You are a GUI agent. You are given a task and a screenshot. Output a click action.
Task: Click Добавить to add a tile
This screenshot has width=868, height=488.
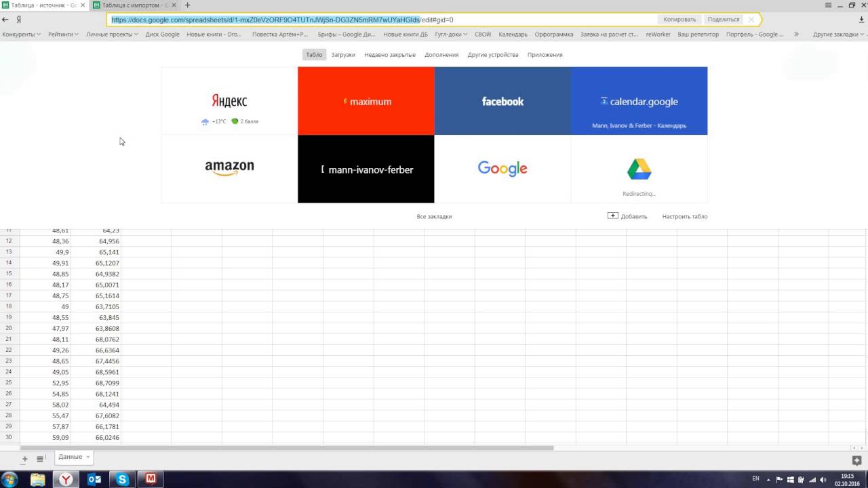coord(627,216)
